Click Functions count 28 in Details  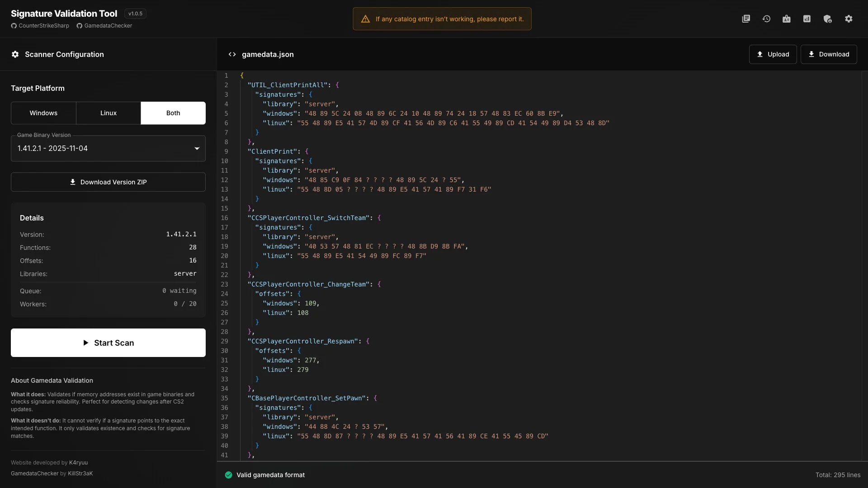coord(193,247)
